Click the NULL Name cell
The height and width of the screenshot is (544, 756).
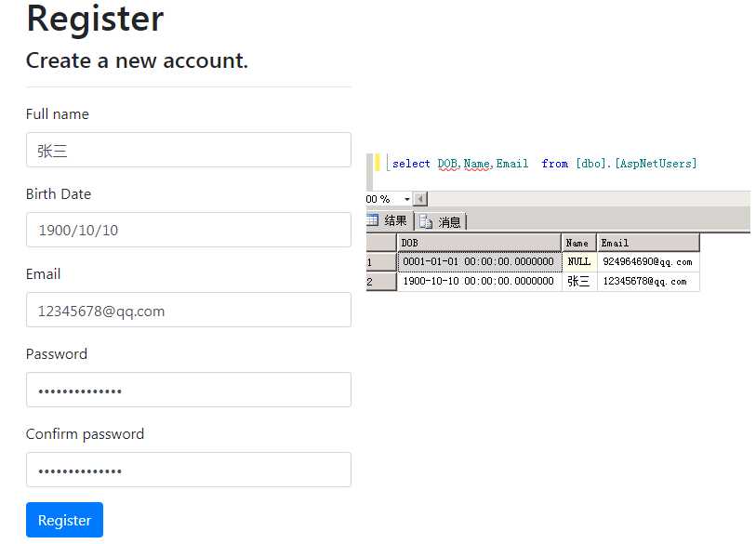point(578,262)
